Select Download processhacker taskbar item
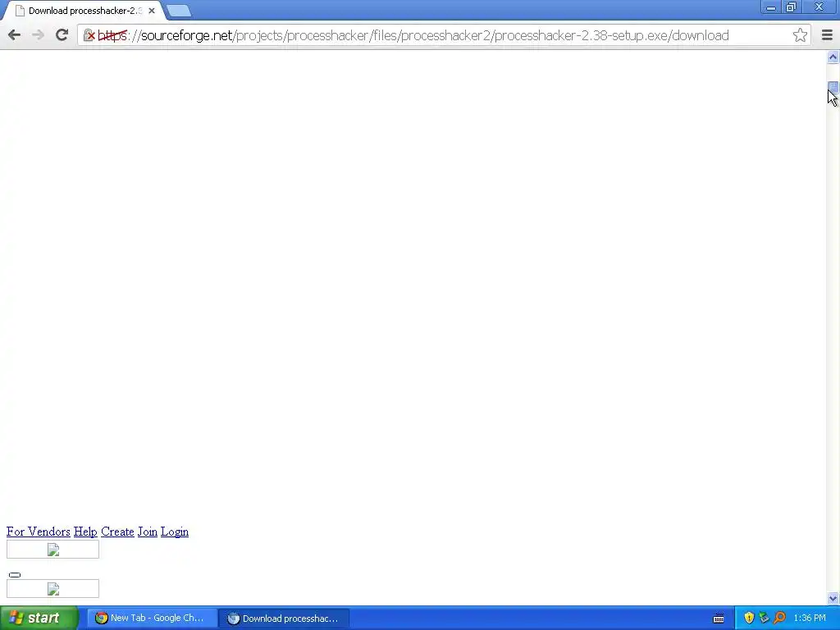840x630 pixels. click(284, 619)
